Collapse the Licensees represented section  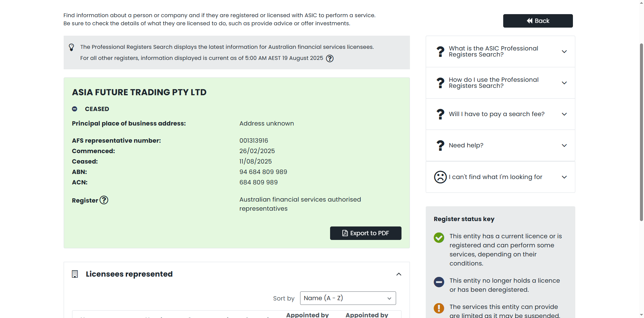[399, 274]
